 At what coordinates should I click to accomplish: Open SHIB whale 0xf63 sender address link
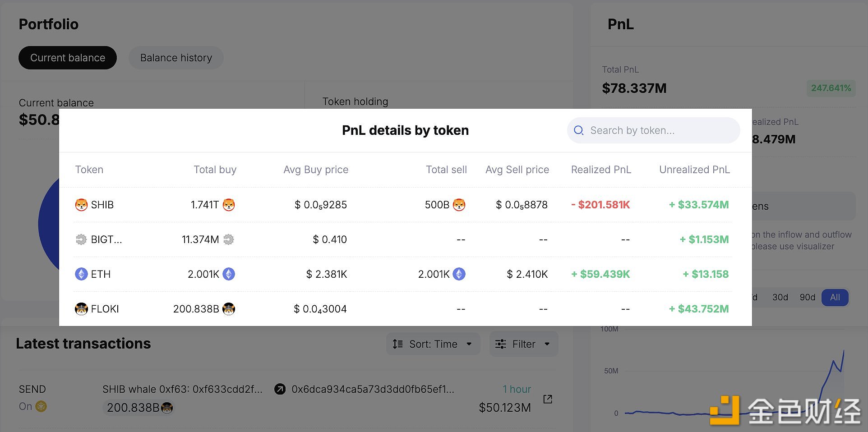tap(182, 389)
